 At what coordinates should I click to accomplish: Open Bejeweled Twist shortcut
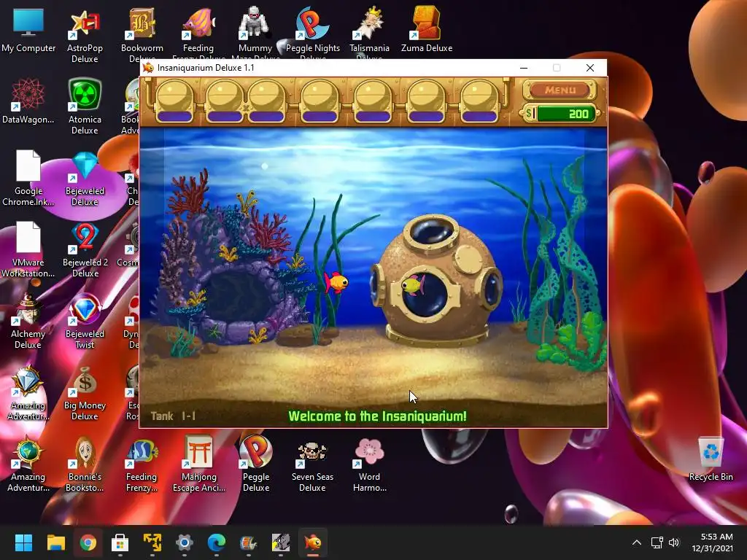point(85,322)
